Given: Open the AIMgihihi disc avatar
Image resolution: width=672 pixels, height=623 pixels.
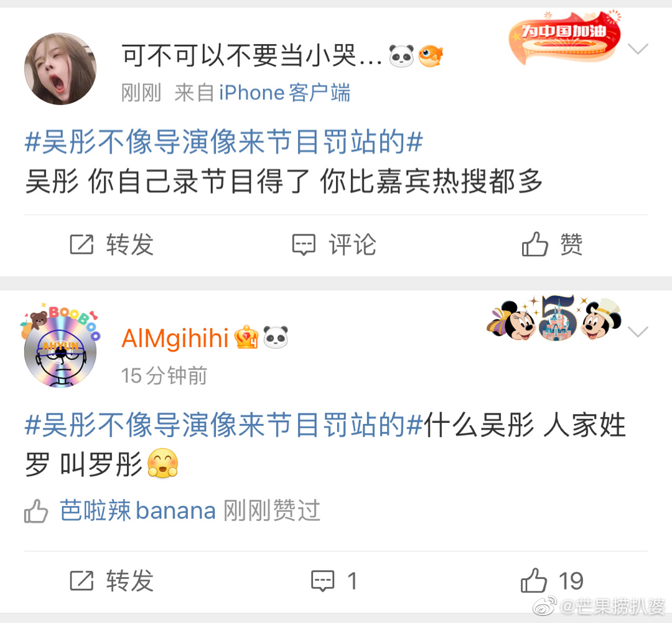Looking at the screenshot, I should click(x=60, y=348).
